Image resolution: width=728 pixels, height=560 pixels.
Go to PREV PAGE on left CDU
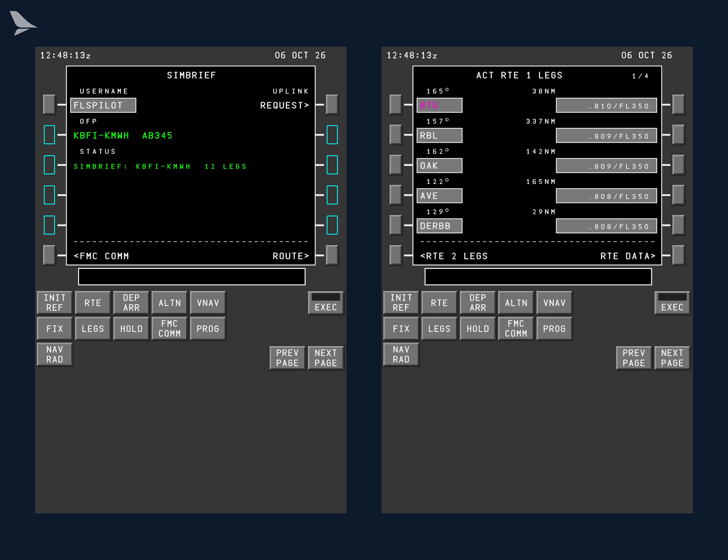[288, 358]
